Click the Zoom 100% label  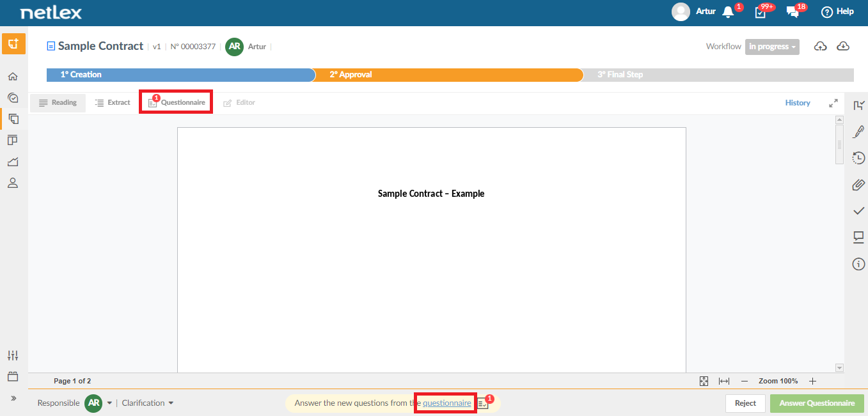pos(778,381)
